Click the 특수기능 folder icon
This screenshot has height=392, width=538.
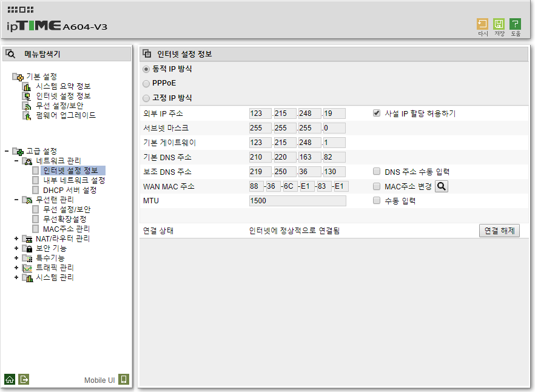[27, 258]
